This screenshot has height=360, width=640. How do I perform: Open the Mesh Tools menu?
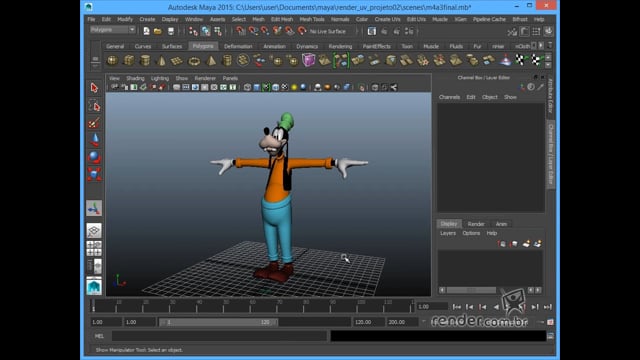[x=312, y=19]
